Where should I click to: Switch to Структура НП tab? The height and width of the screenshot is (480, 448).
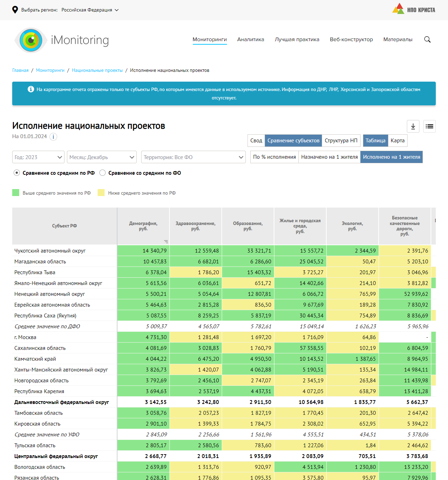(341, 141)
